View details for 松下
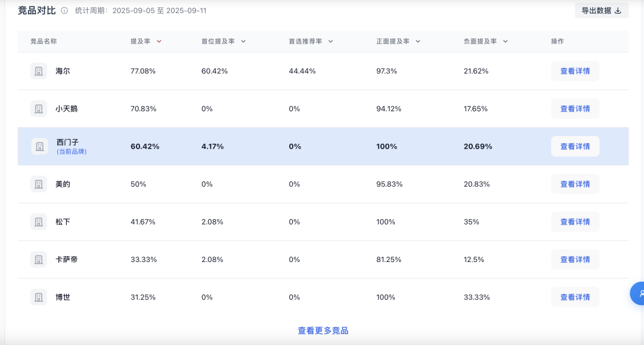The height and width of the screenshot is (345, 644). point(575,222)
